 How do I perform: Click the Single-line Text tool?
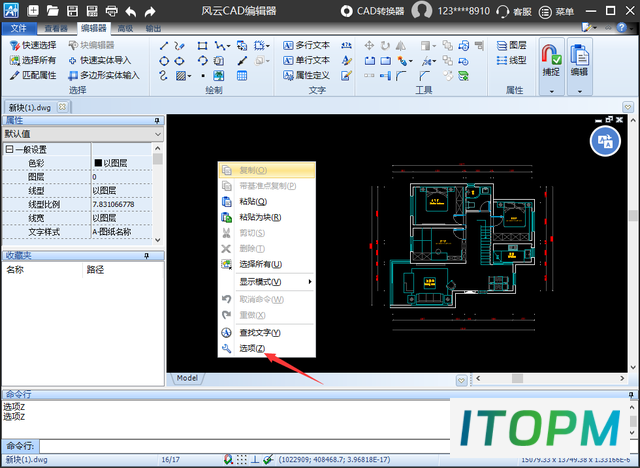click(306, 60)
